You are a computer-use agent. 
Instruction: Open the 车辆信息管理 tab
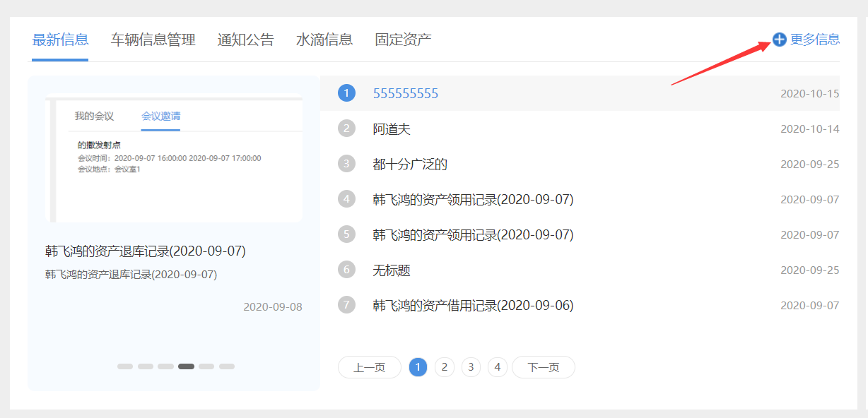[x=153, y=40]
